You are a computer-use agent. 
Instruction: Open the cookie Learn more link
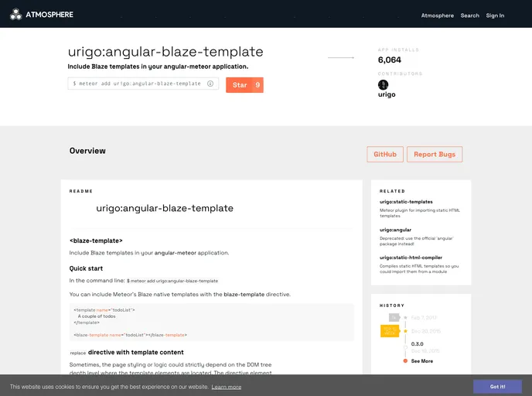click(x=227, y=387)
